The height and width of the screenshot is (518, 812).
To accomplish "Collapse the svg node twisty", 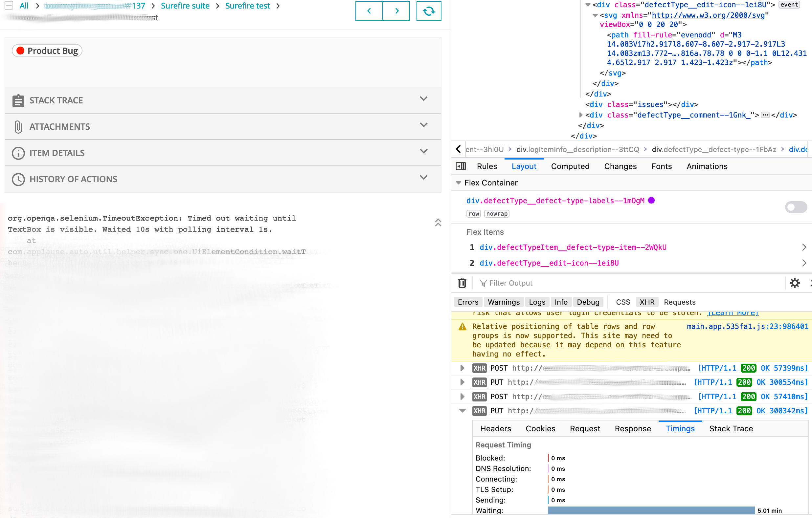I will point(595,15).
